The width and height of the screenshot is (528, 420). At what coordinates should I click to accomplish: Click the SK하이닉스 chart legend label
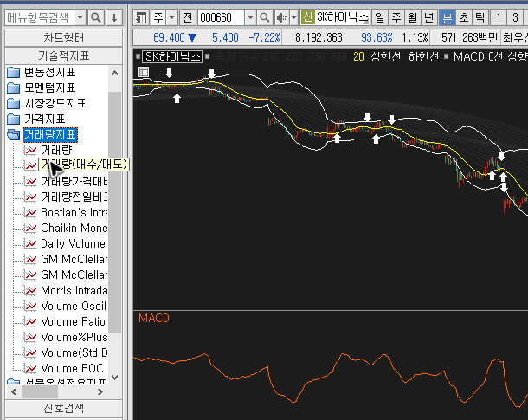(x=172, y=56)
